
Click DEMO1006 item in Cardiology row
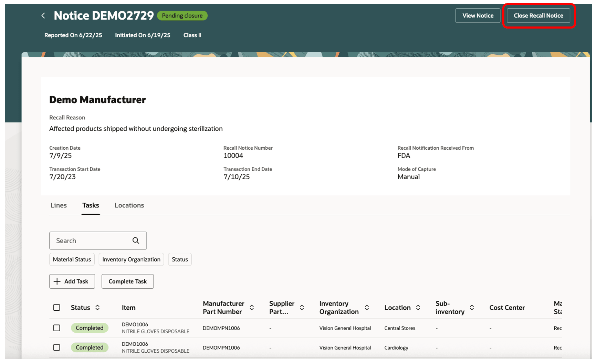point(135,344)
